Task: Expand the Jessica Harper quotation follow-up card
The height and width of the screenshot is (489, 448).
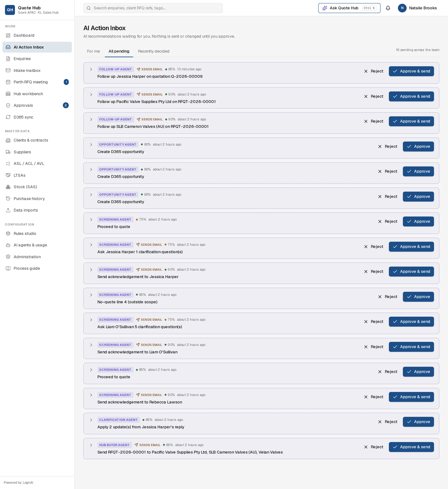Action: coord(91,69)
